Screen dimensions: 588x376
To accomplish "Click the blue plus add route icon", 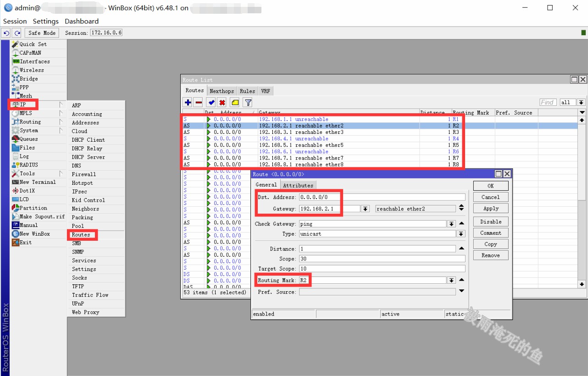I will [188, 103].
